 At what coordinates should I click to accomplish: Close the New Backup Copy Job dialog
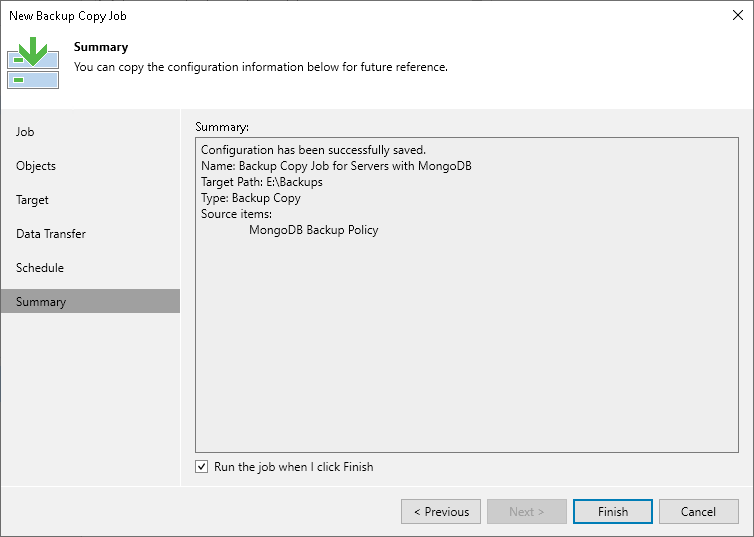coord(738,15)
